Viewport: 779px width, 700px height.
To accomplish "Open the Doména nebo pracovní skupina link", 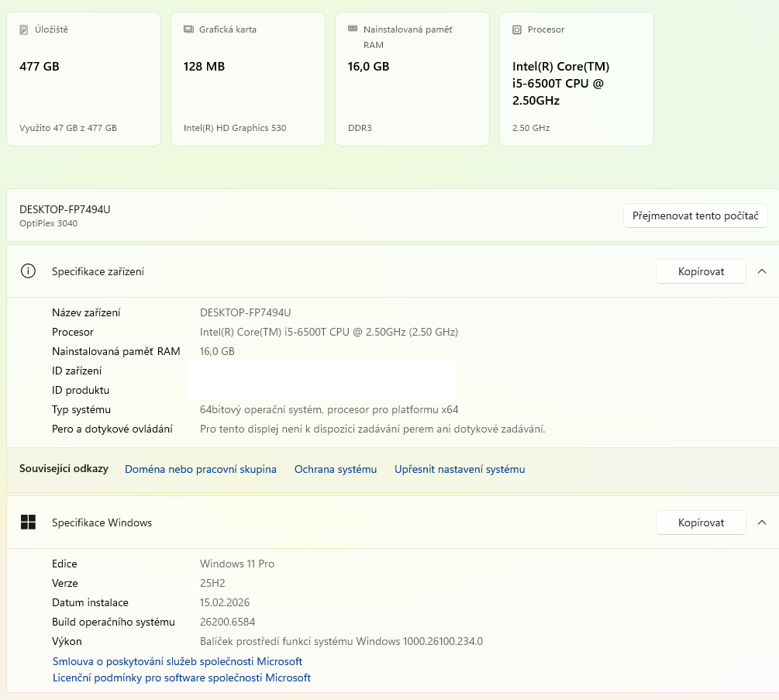I will (x=201, y=469).
